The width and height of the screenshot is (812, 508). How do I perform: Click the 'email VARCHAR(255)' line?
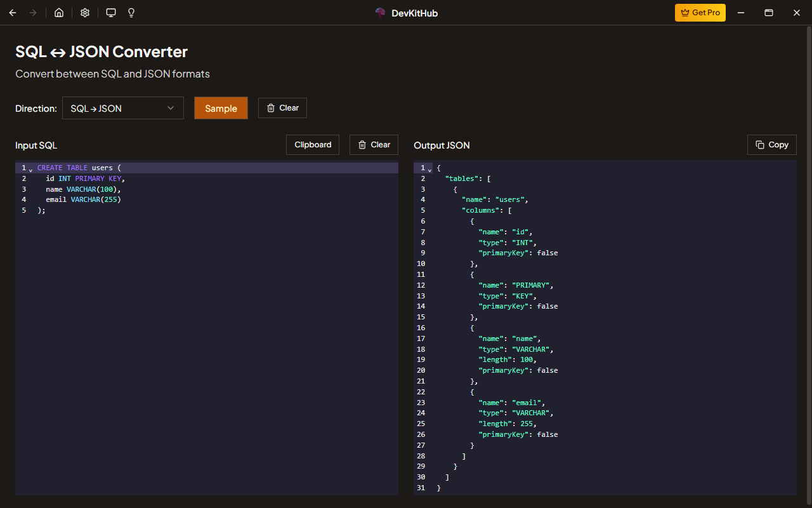(83, 199)
